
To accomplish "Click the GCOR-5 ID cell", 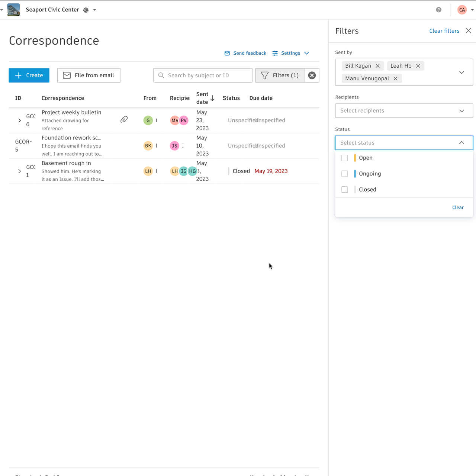I will (x=23, y=146).
